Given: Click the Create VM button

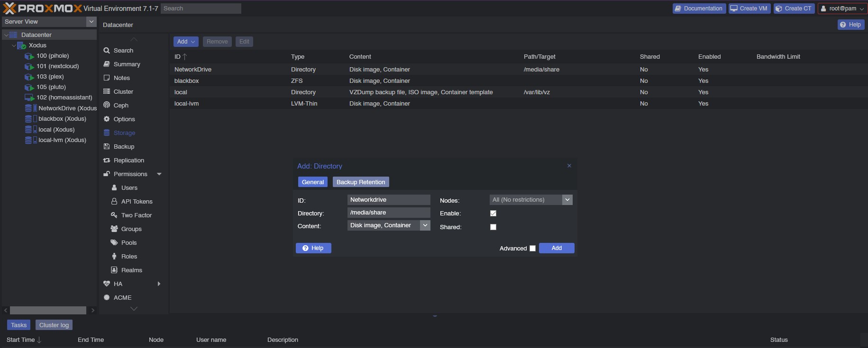Looking at the screenshot, I should pyautogui.click(x=749, y=9).
